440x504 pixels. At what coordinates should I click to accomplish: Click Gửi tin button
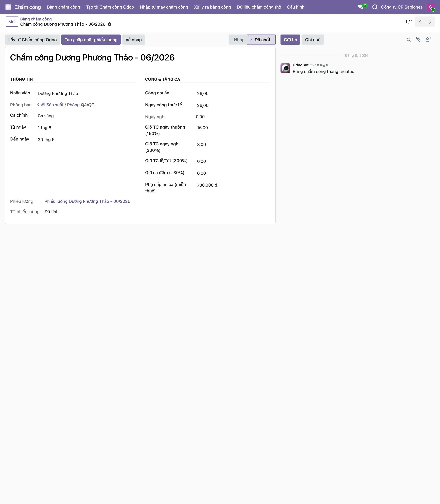pos(290,40)
